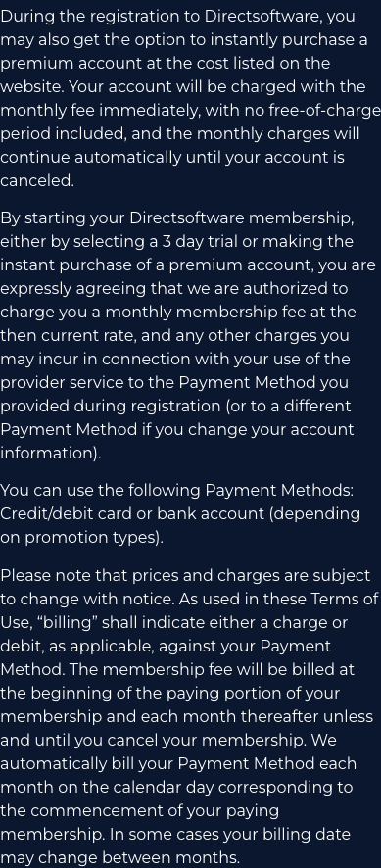Click "automatically bill your Payment Method each" line

(178, 763)
